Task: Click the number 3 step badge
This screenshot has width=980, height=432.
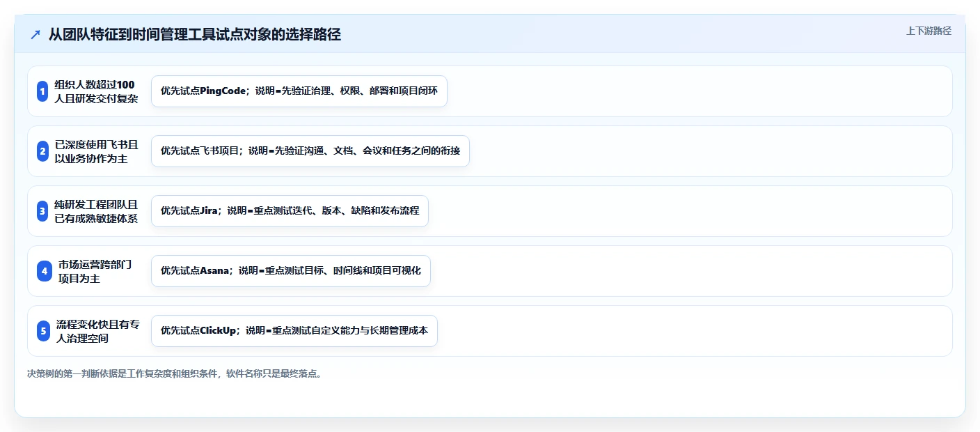Action: tap(42, 211)
